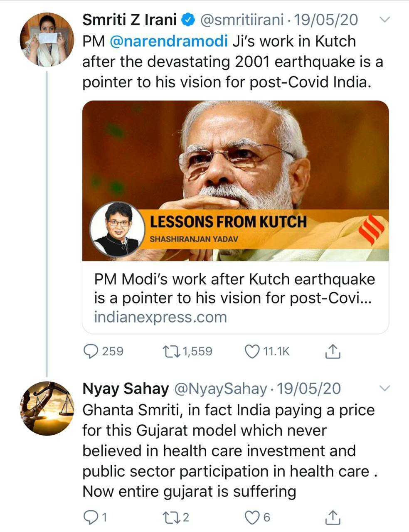
Task: Reply to Smriti Z Irani's tweet
Action: (91, 351)
